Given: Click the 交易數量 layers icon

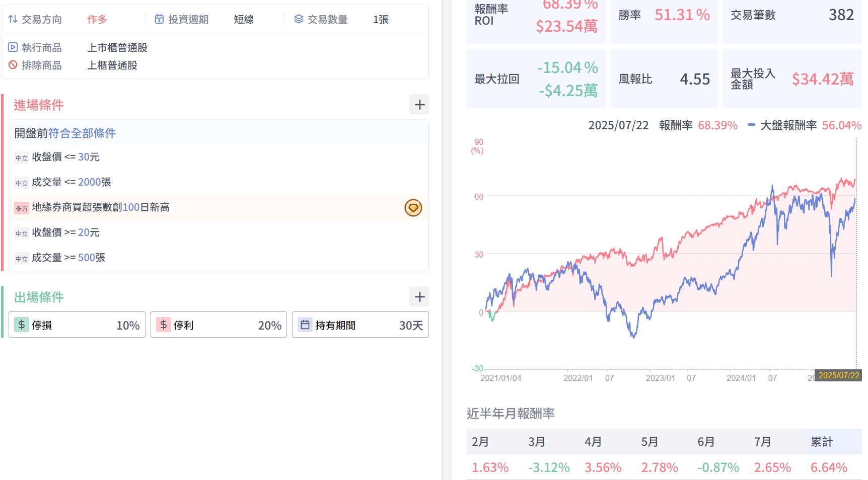Looking at the screenshot, I should 299,19.
